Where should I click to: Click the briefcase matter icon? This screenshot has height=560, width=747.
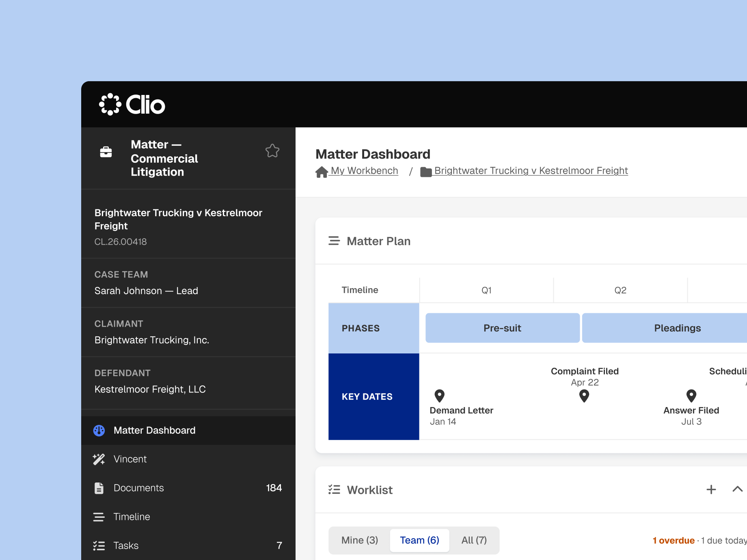(106, 152)
